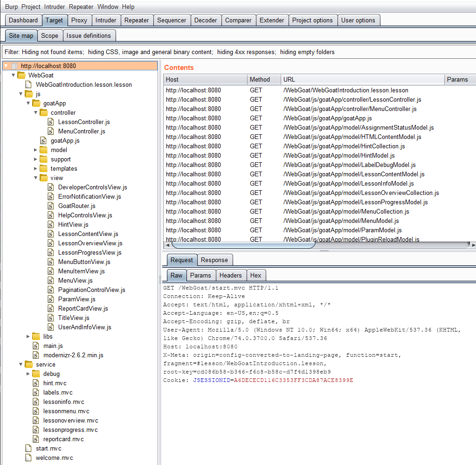
Task: Click the hint.mvc file icon
Action: [36, 383]
